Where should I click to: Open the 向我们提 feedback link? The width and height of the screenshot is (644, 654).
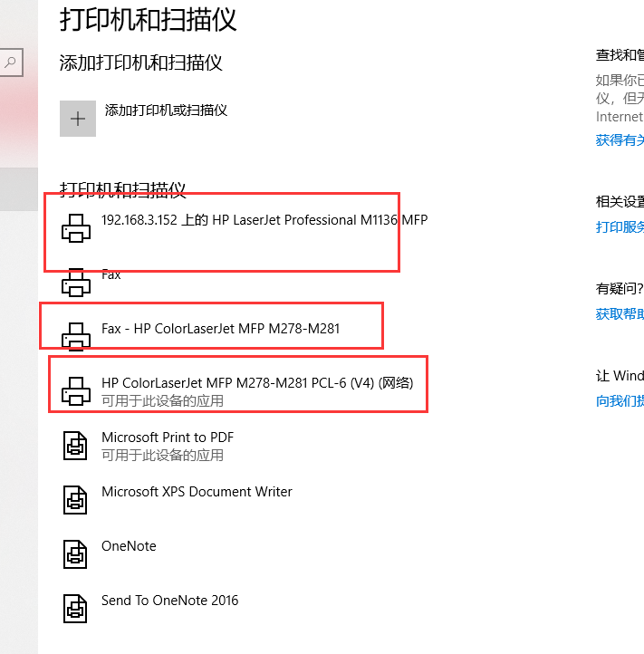(x=620, y=401)
